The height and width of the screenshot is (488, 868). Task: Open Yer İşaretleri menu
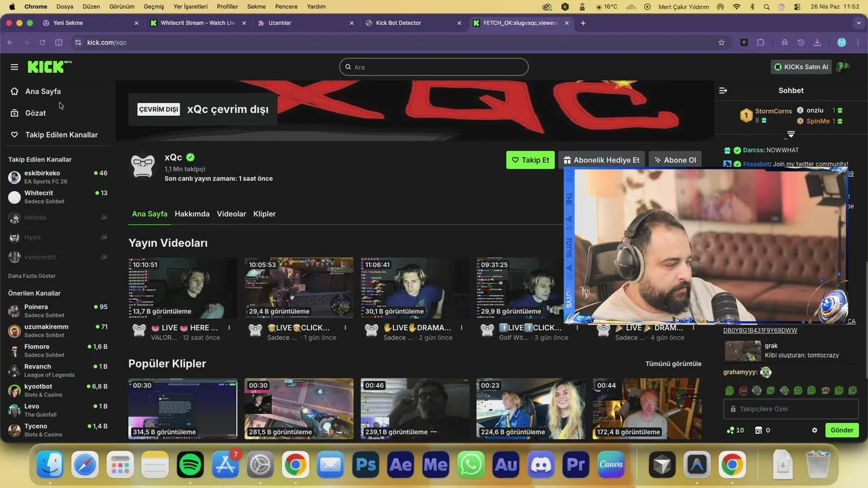point(191,7)
